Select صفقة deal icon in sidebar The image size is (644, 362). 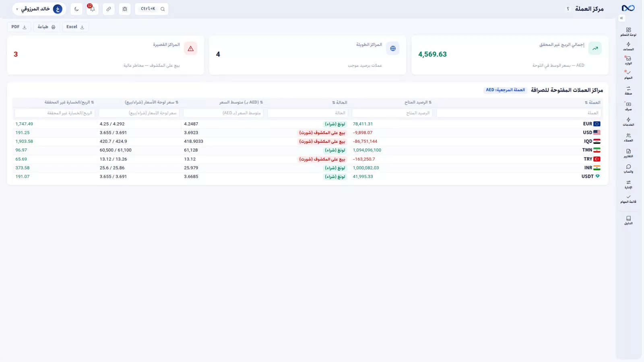point(628,90)
